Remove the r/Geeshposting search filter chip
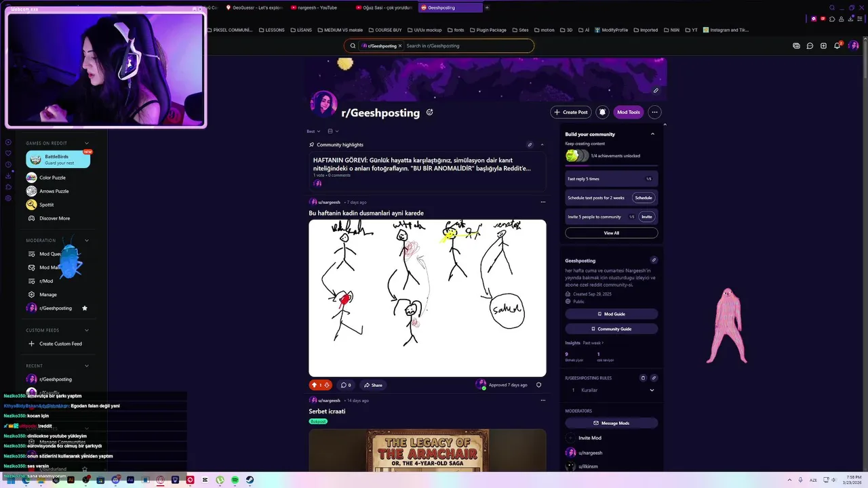This screenshot has height=488, width=868. point(400,45)
